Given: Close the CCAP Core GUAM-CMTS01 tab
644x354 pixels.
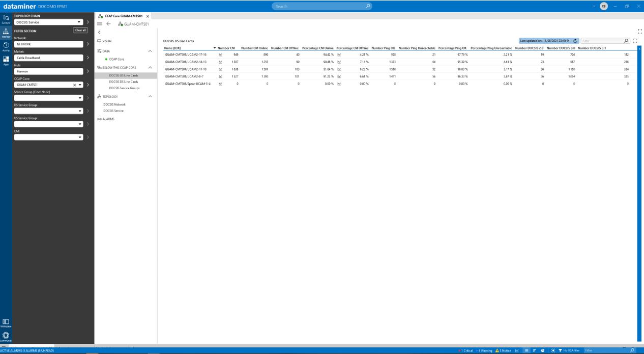Looking at the screenshot, I should [148, 16].
